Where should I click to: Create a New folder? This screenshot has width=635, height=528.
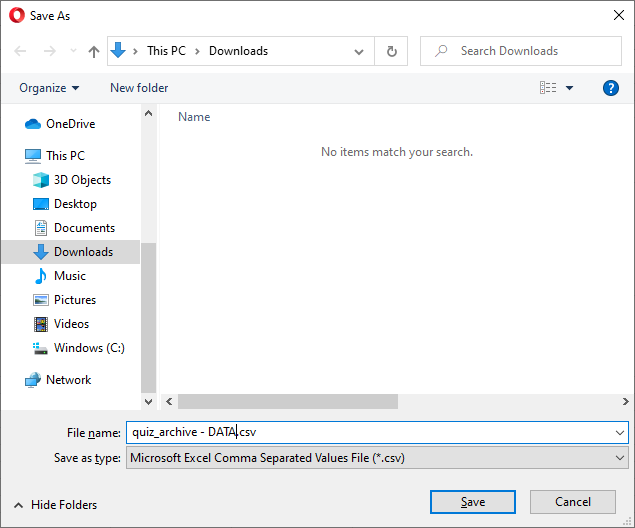(x=139, y=88)
